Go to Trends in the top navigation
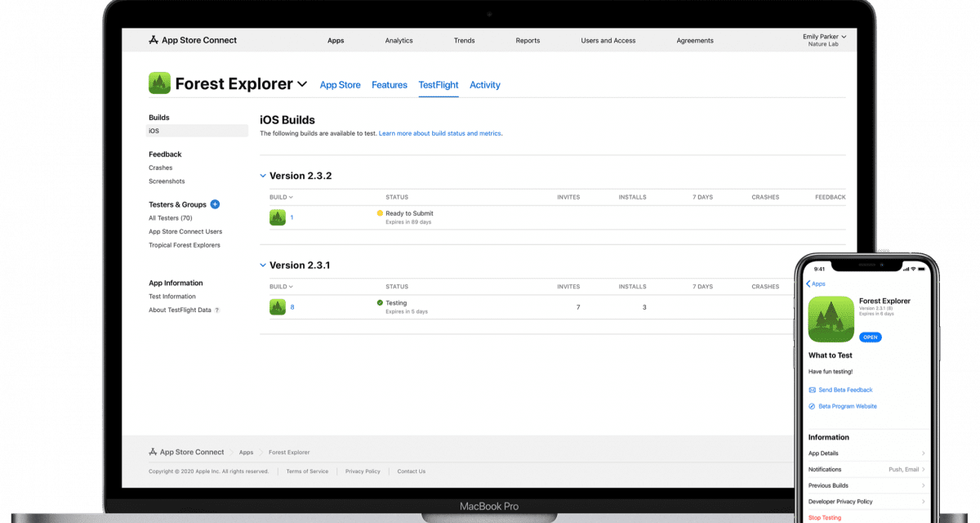 465,40
